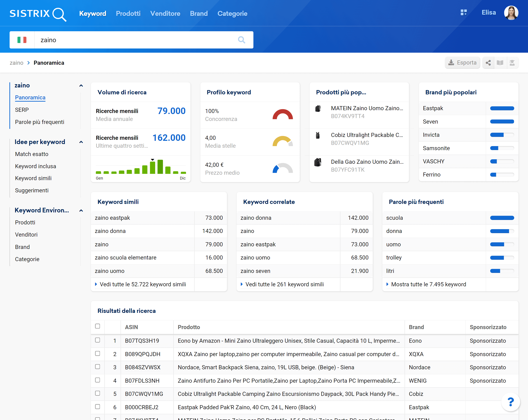Click the red Concorrenza gauge
Screen dimensions: 528x420
pos(283,114)
